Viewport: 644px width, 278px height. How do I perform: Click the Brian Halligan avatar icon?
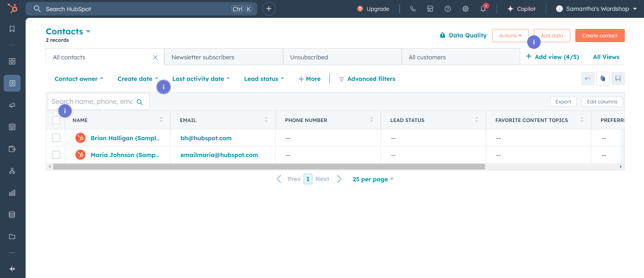[x=80, y=138]
